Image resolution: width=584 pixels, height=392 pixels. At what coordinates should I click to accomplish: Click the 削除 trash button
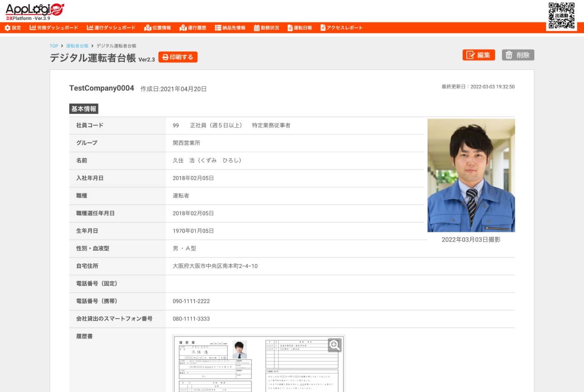click(x=518, y=55)
